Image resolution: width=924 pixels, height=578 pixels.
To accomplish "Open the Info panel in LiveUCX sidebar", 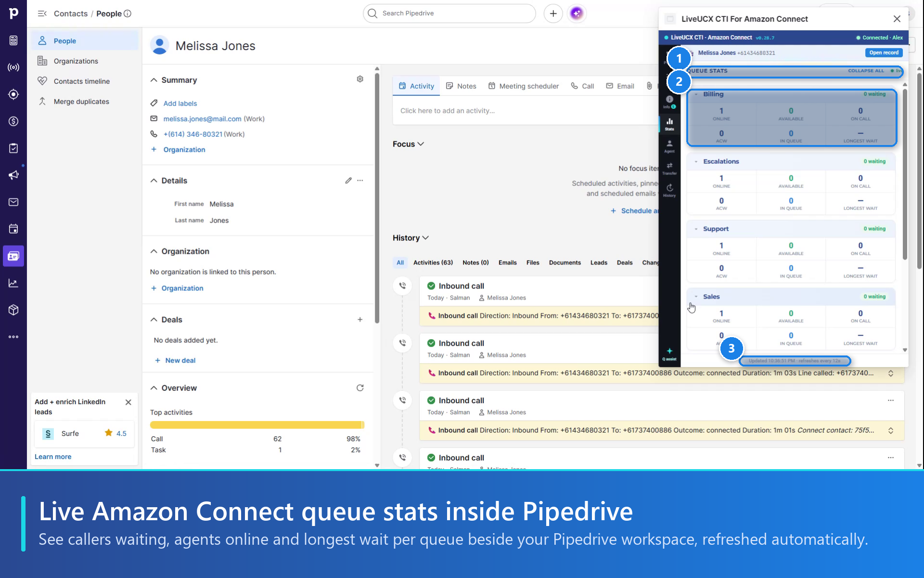I will pyautogui.click(x=669, y=102).
